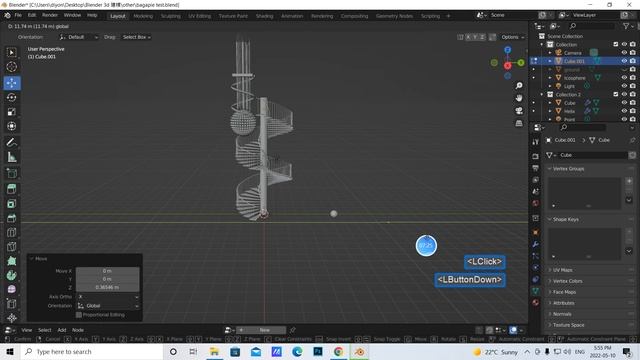Activate the Rotate tool
Screen dimensions: 640x360
12,98
